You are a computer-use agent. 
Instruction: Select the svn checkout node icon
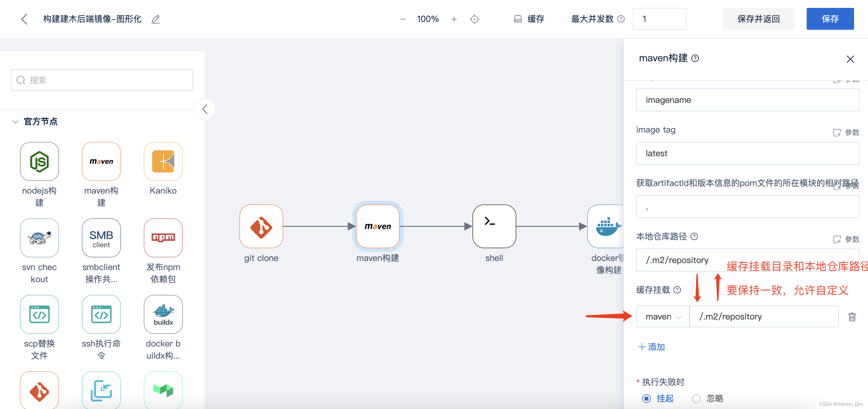pos(39,238)
